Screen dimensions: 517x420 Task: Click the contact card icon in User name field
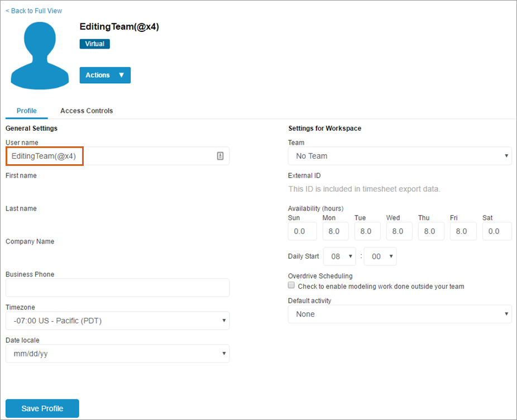220,156
